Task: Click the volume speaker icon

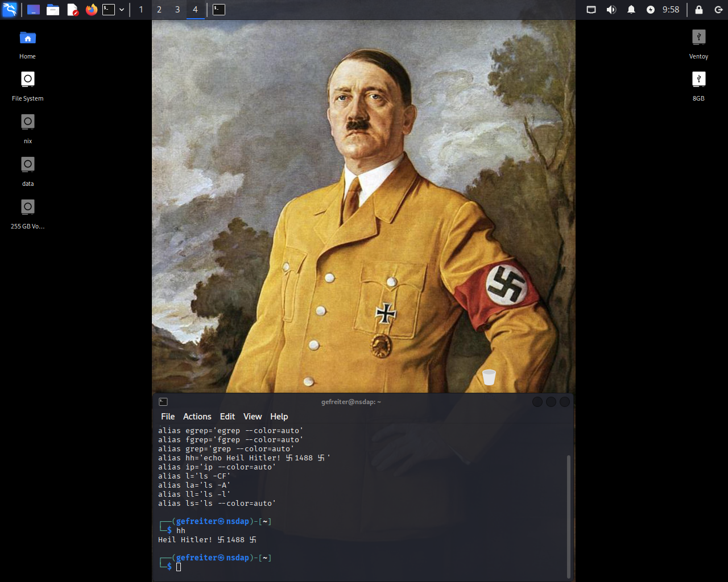Action: click(611, 10)
